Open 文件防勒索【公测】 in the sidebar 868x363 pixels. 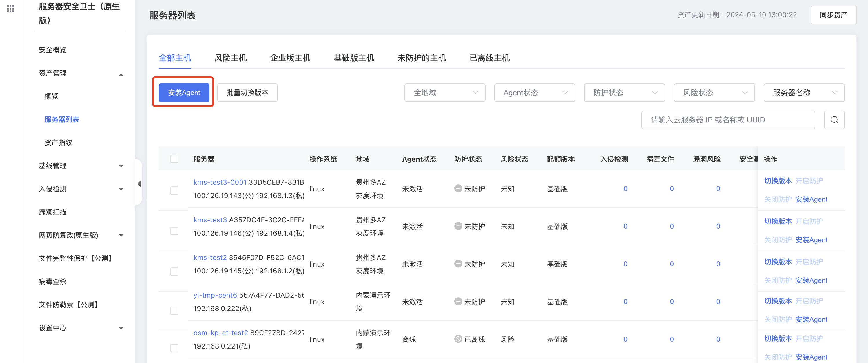pyautogui.click(x=69, y=305)
